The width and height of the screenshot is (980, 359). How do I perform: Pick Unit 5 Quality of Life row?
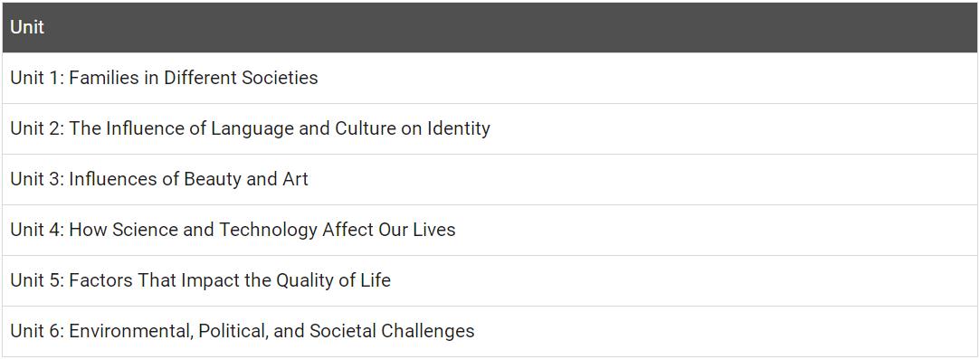tap(490, 280)
